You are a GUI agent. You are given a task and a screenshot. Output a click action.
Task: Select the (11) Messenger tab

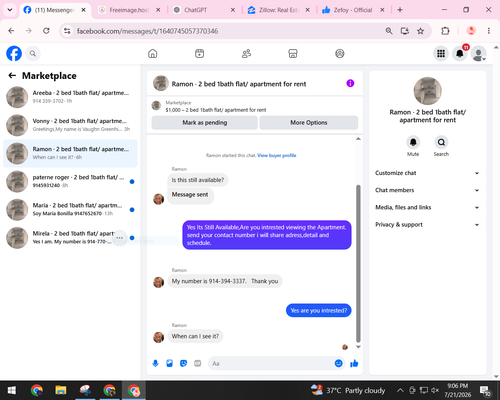(x=55, y=10)
